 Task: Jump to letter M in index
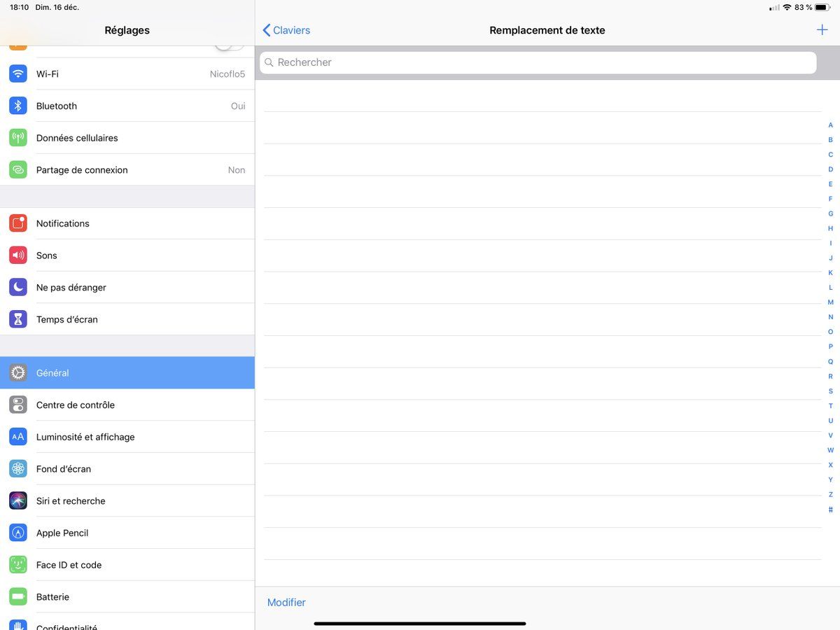click(830, 302)
